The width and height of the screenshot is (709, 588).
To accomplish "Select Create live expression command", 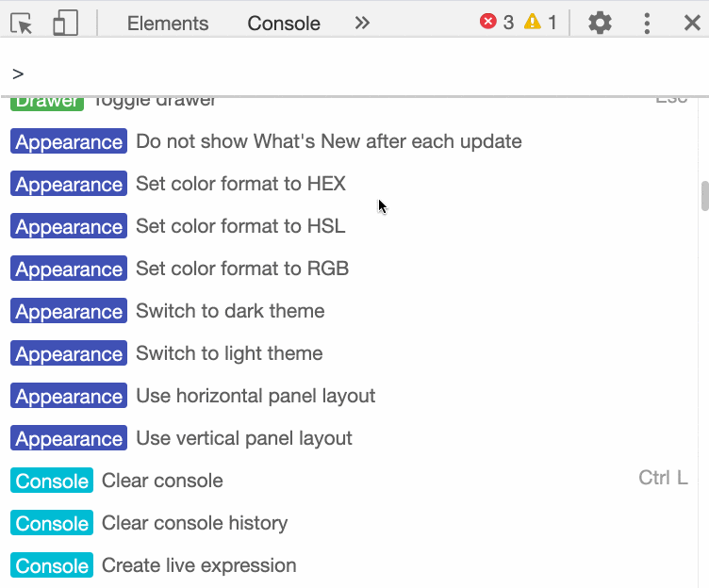I will 199,565.
